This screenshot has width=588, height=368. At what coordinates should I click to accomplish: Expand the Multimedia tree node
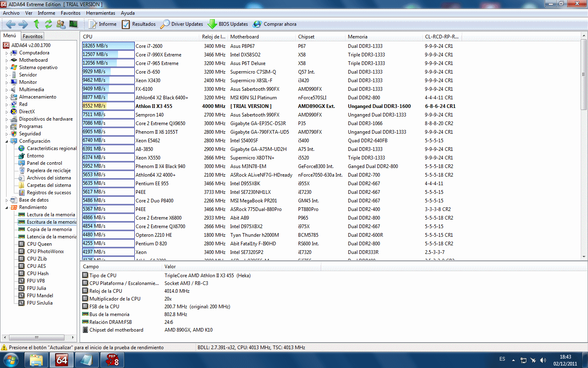(7, 90)
